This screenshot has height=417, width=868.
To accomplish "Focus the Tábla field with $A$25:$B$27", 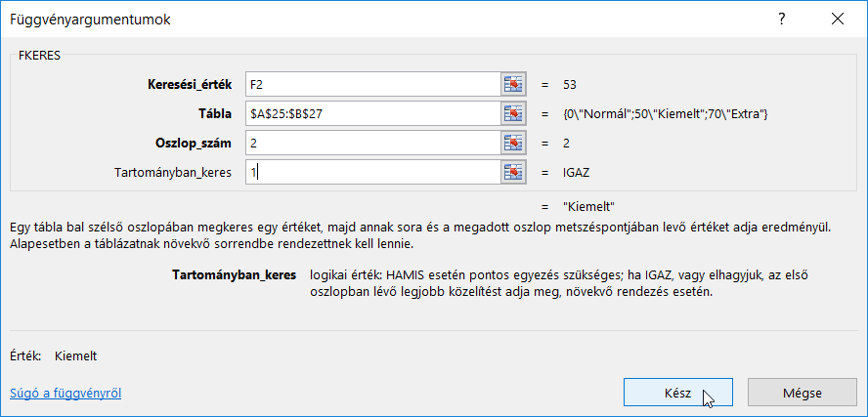I will coord(371,113).
